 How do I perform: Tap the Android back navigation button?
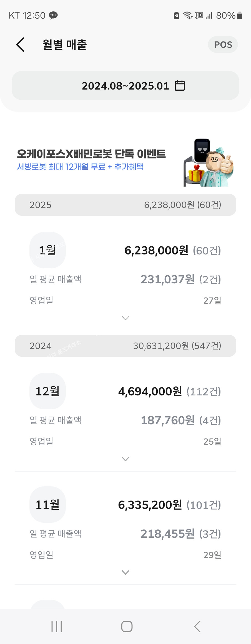(x=197, y=626)
